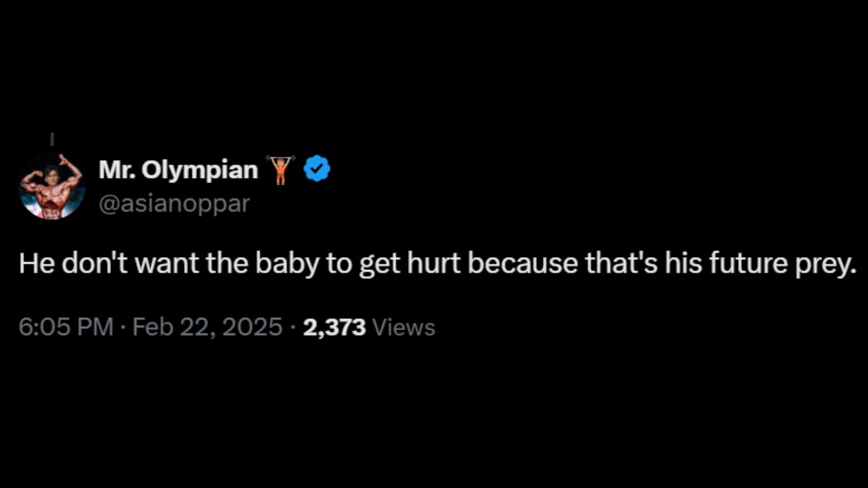Click the word "get" in the tweet
This screenshot has height=488, width=868.
[379, 263]
